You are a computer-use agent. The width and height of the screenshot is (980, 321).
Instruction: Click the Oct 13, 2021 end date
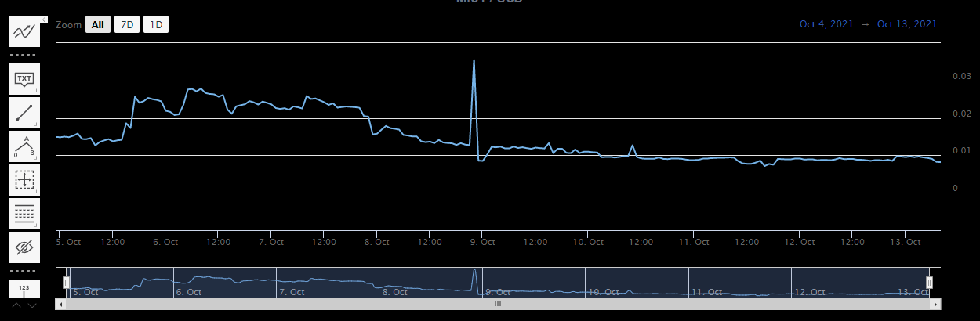click(907, 24)
